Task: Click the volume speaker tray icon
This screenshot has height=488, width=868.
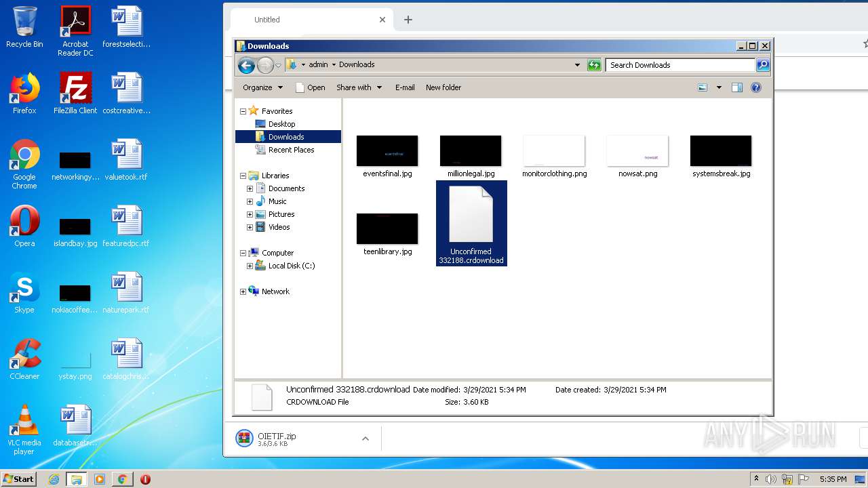Action: [x=771, y=479]
